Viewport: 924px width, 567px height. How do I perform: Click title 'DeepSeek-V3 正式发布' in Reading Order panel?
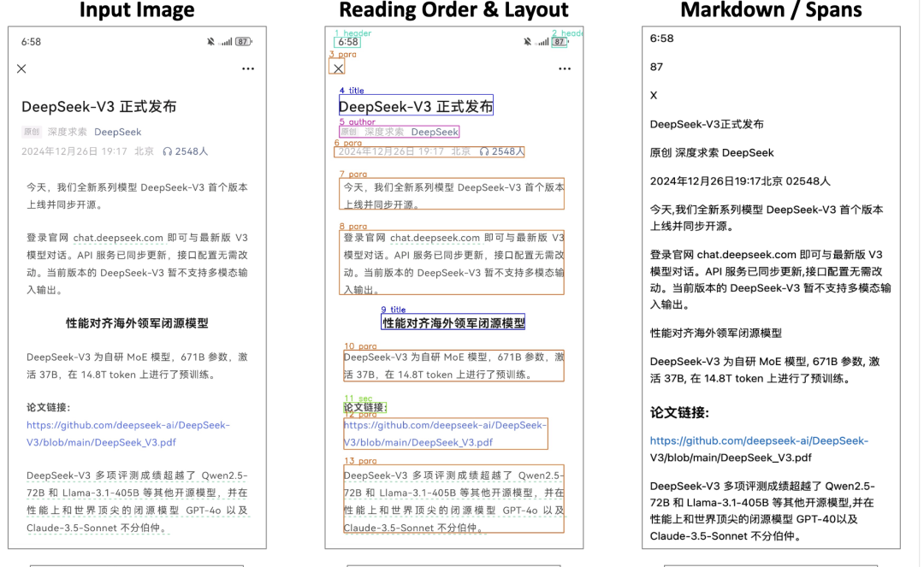click(416, 107)
